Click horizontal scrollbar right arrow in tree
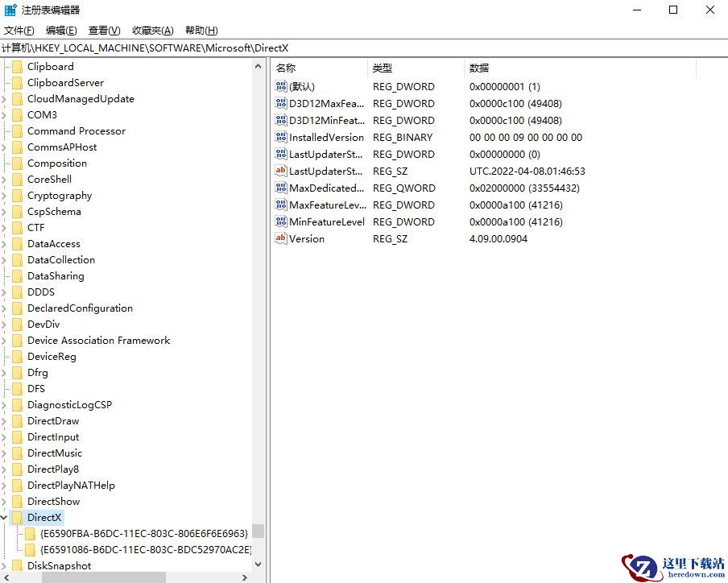The width and height of the screenshot is (728, 583). click(245, 577)
